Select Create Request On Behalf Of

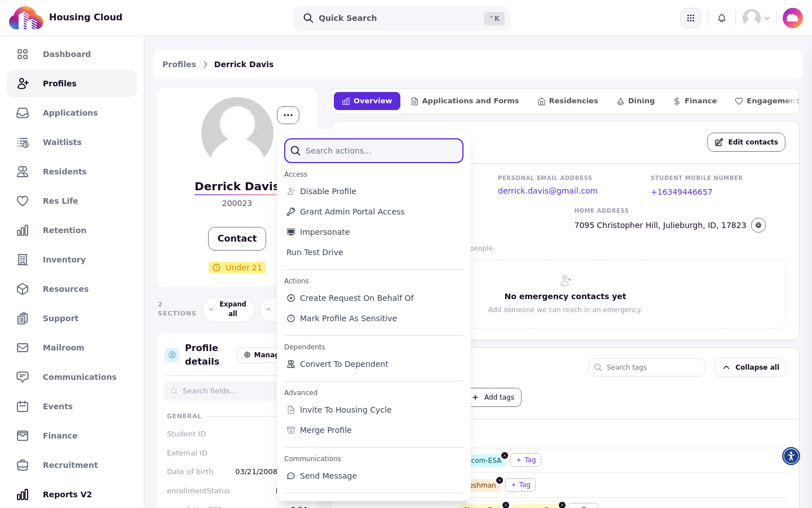pos(374,298)
